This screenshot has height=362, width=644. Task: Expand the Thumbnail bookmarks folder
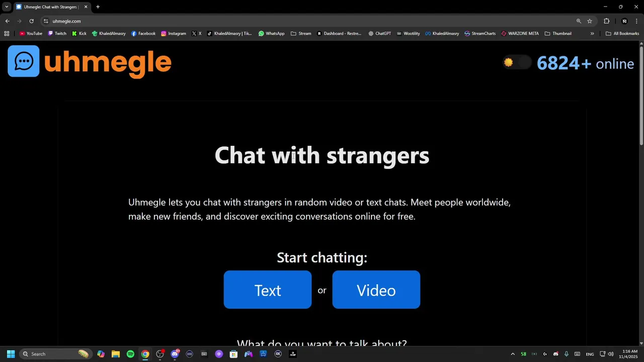pos(558,34)
